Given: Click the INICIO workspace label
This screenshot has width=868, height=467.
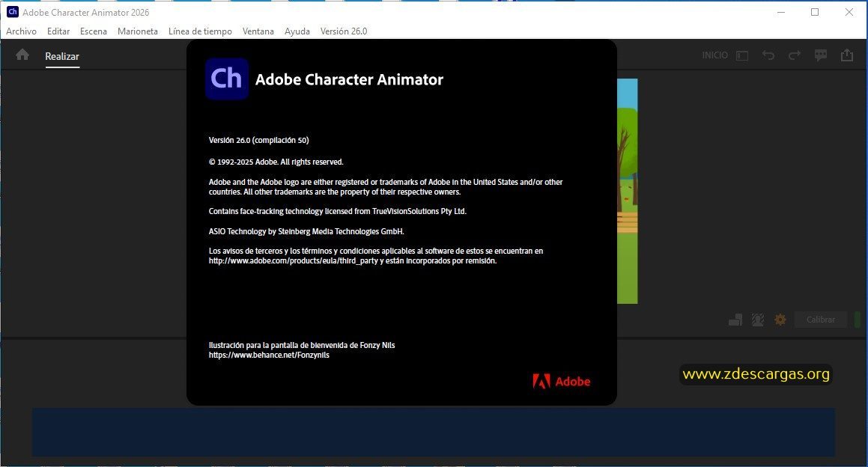Looking at the screenshot, I should pos(714,55).
